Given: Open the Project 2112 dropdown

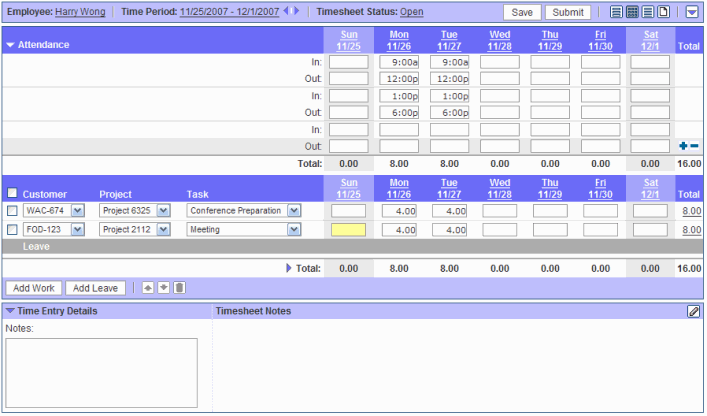Looking at the screenshot, I should tap(163, 230).
